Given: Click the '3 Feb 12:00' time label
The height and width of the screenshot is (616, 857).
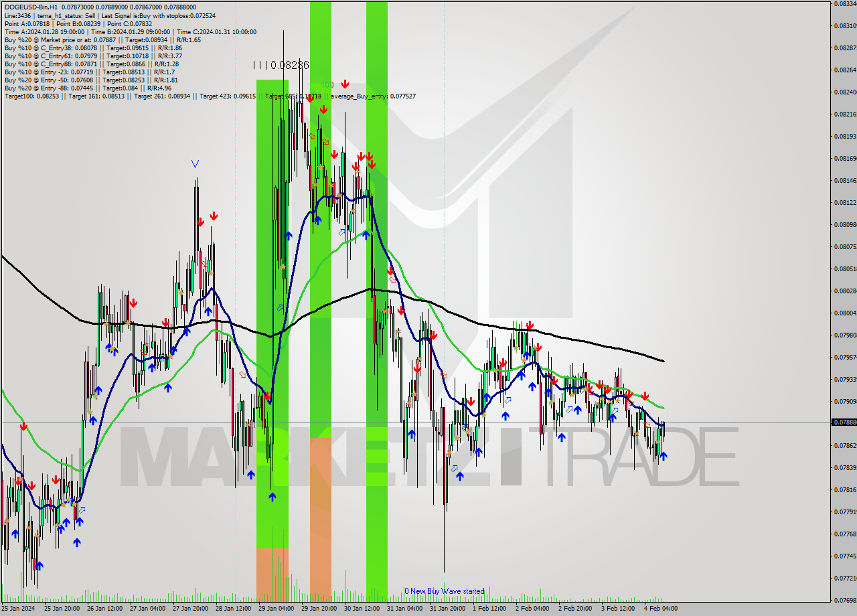Looking at the screenshot, I should tap(618, 609).
